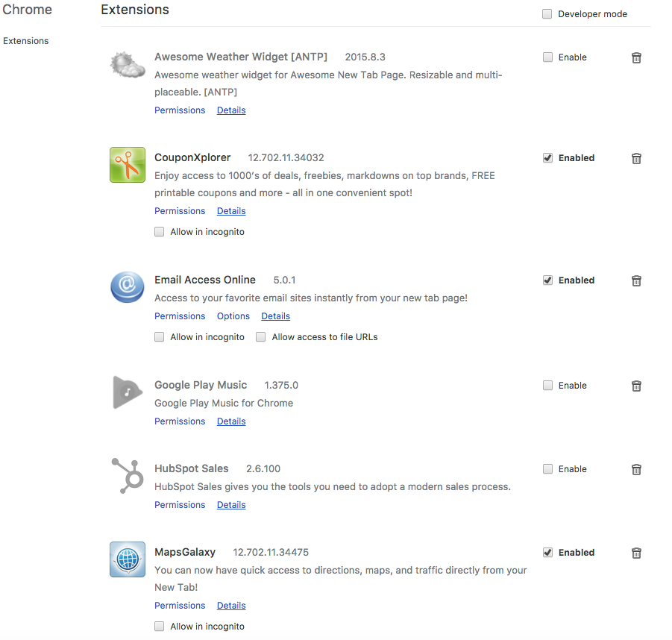Click the CouponXplorer extension name

click(x=192, y=157)
